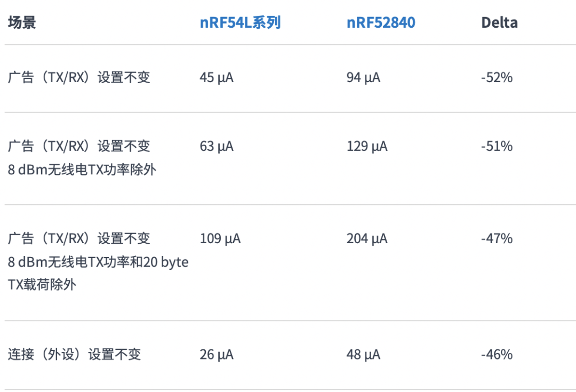Select the -46% delta cell
This screenshot has width=576, height=392.
(497, 355)
